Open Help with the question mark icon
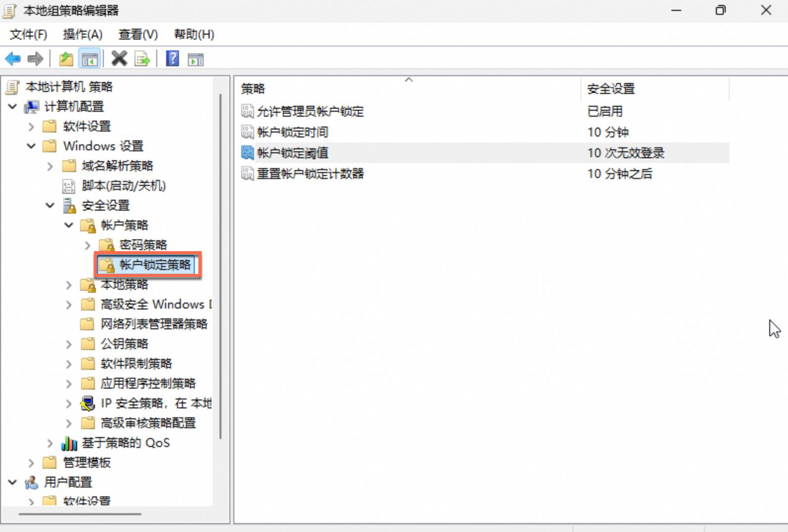 click(172, 59)
